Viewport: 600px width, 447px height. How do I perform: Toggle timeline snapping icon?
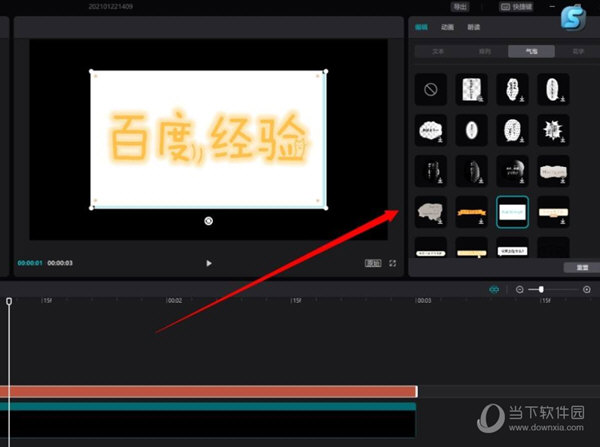pos(494,290)
